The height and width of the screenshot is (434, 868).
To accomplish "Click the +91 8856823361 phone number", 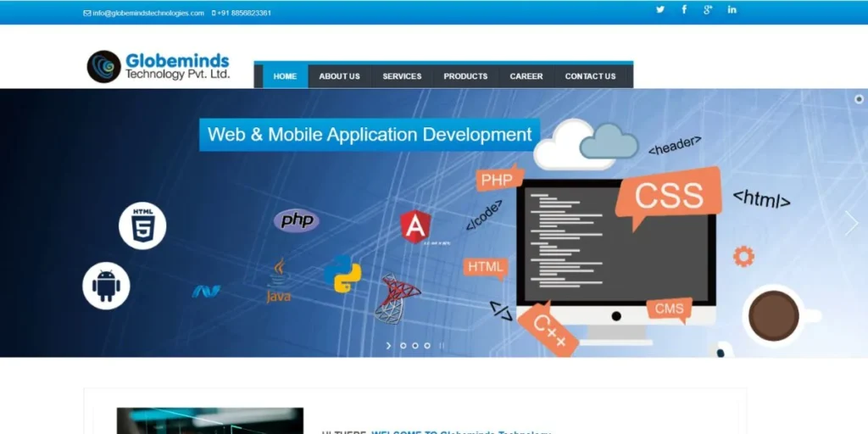I will (x=242, y=13).
